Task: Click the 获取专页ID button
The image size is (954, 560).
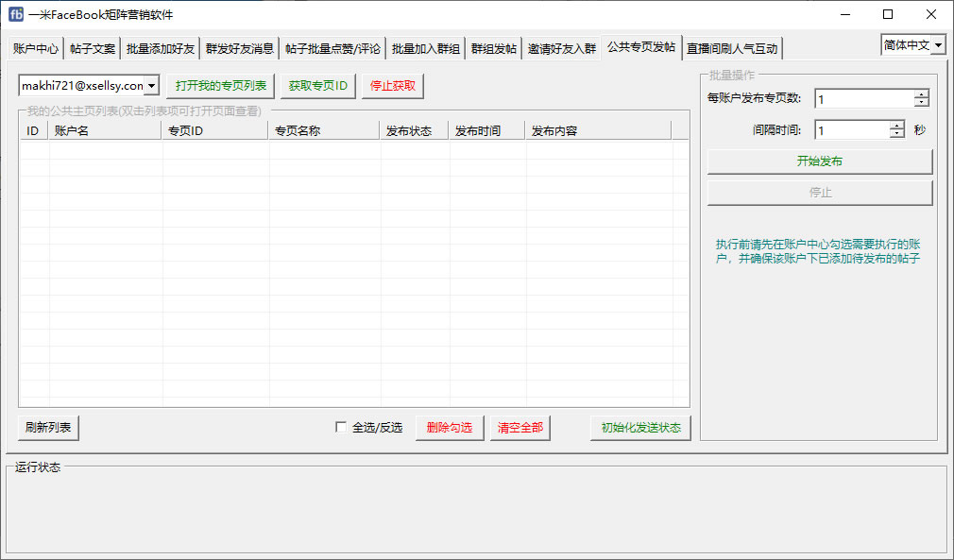Action: pyautogui.click(x=318, y=86)
